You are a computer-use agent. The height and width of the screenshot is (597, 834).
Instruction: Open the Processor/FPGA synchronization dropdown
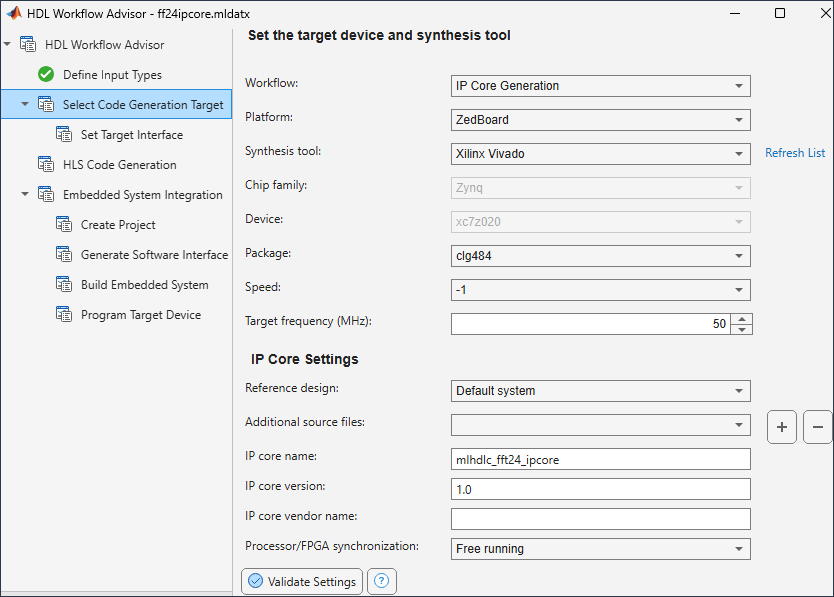point(601,549)
